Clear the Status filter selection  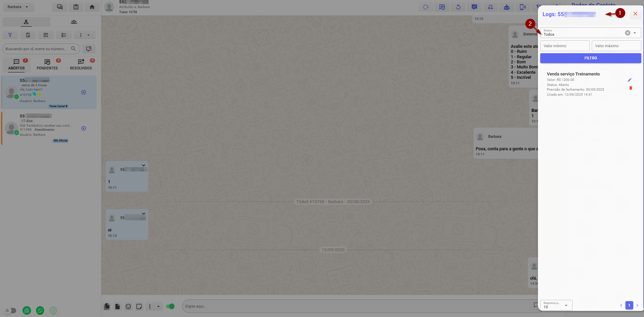click(x=627, y=33)
